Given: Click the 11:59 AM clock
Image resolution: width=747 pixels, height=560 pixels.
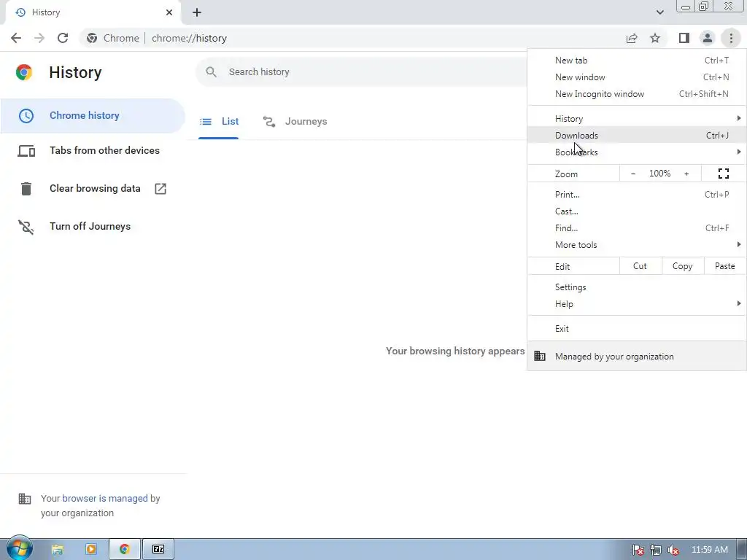Looking at the screenshot, I should pyautogui.click(x=709, y=550).
